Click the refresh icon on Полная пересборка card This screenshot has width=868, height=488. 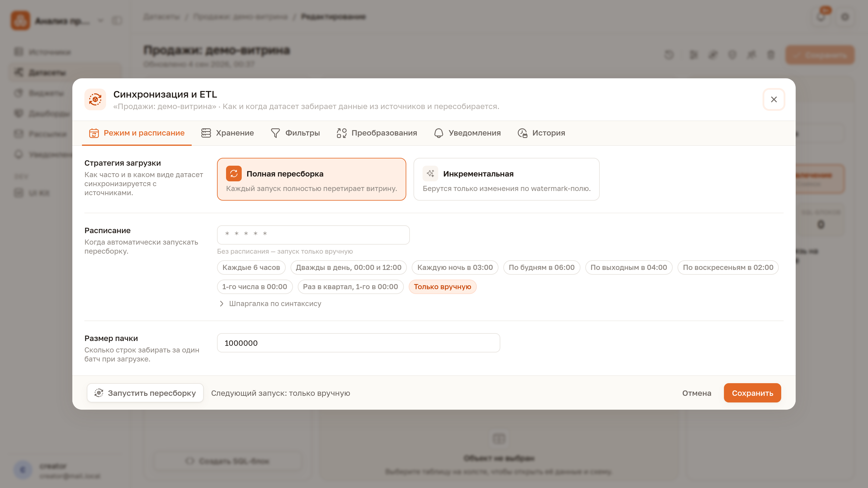click(x=234, y=174)
